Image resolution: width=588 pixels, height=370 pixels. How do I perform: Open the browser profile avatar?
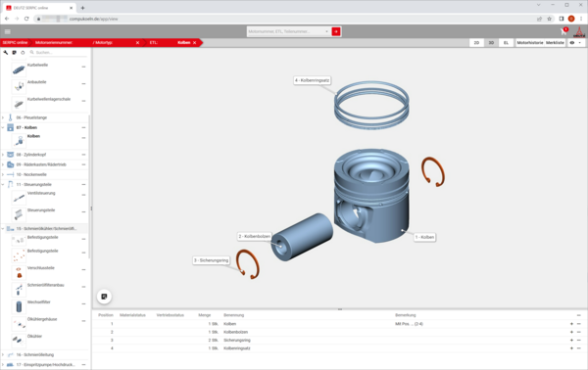coord(571,19)
